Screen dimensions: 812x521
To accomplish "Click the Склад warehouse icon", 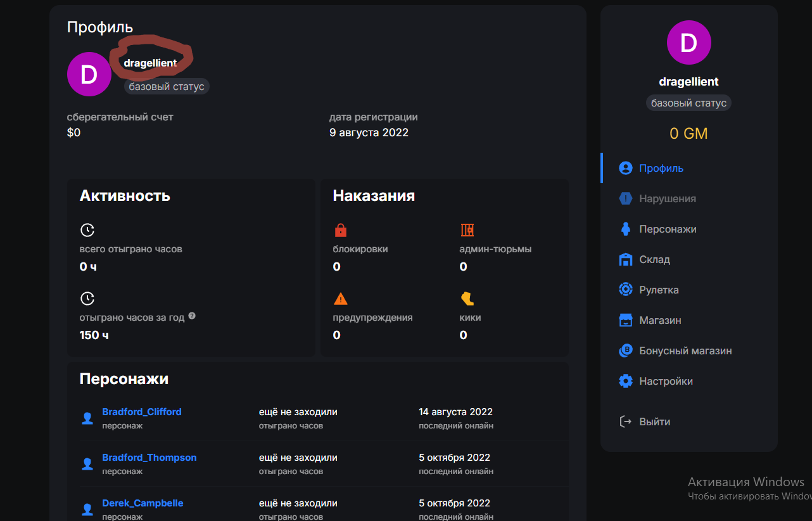I will pyautogui.click(x=626, y=259).
